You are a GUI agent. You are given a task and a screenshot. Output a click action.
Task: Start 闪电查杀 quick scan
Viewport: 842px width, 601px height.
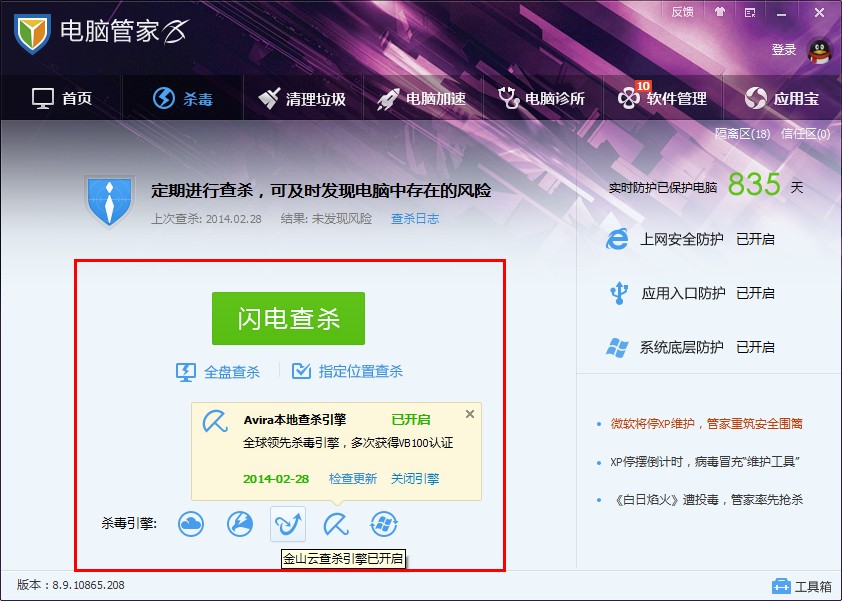tap(288, 318)
